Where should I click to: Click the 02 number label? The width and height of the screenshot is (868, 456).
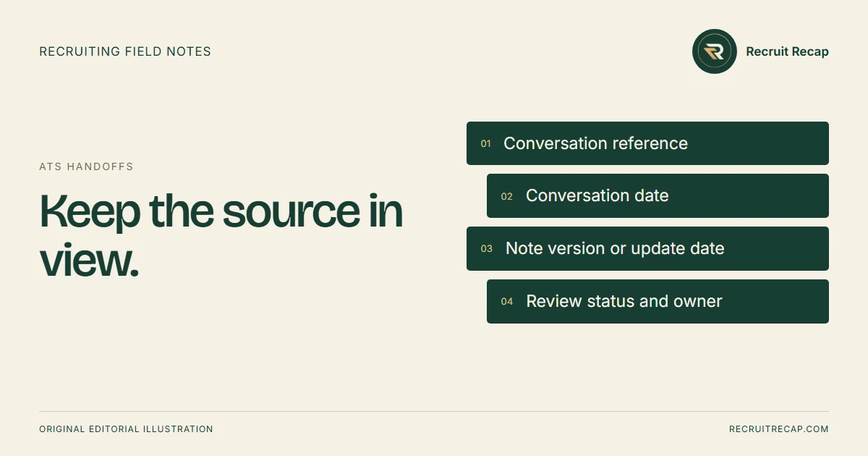point(507,196)
